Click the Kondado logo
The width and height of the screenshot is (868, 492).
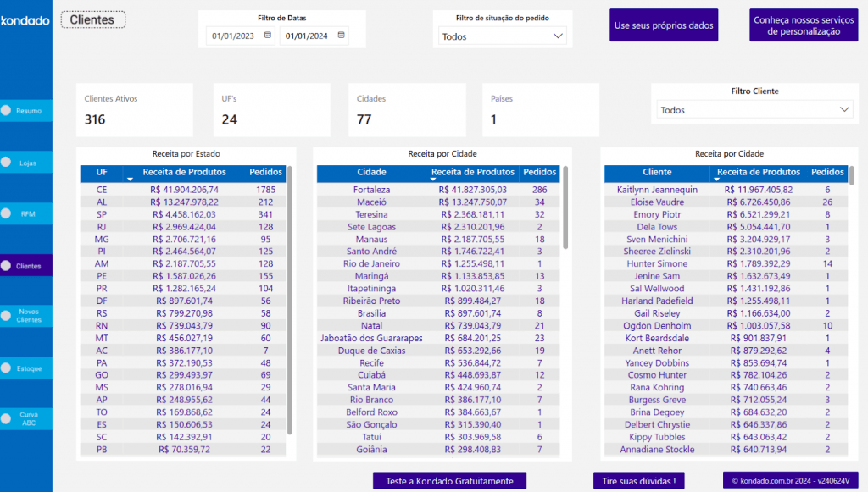tap(25, 20)
